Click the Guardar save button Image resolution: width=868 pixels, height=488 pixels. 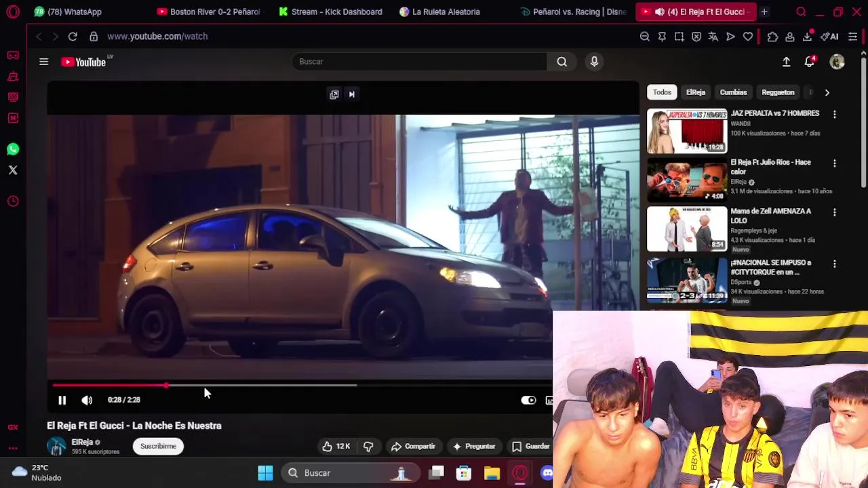(530, 446)
